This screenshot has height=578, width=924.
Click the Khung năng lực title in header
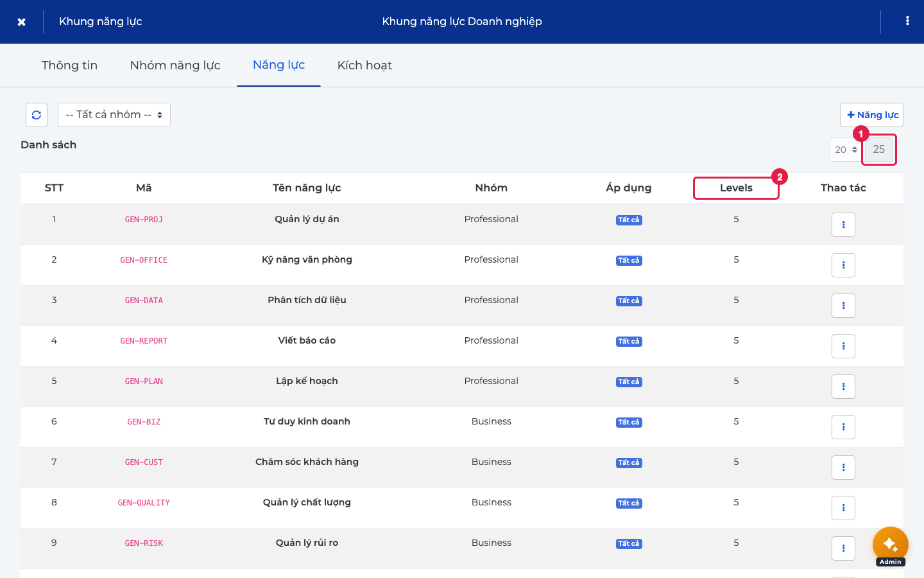click(x=101, y=21)
